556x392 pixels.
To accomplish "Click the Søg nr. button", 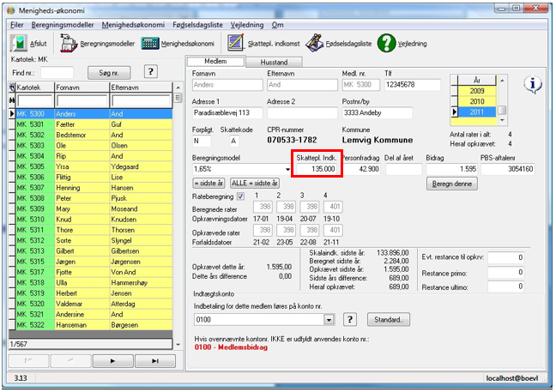I will (x=109, y=73).
